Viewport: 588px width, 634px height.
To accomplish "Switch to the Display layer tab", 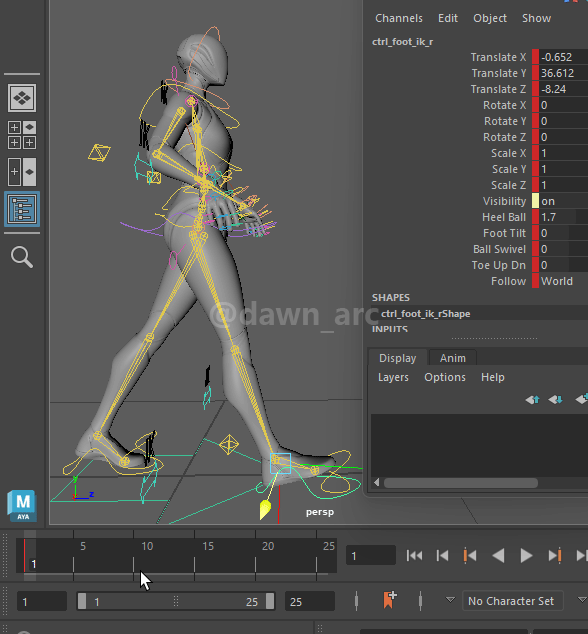I will tap(398, 358).
